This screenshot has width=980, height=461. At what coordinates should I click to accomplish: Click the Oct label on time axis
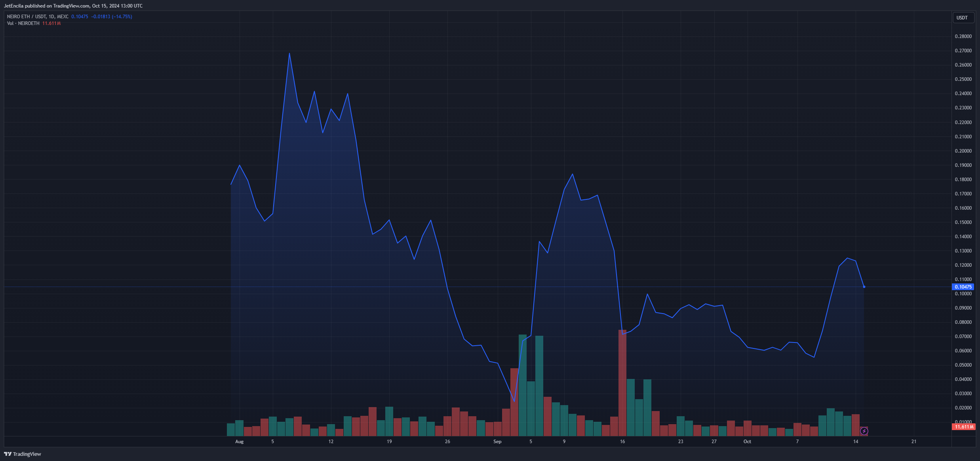coord(747,442)
